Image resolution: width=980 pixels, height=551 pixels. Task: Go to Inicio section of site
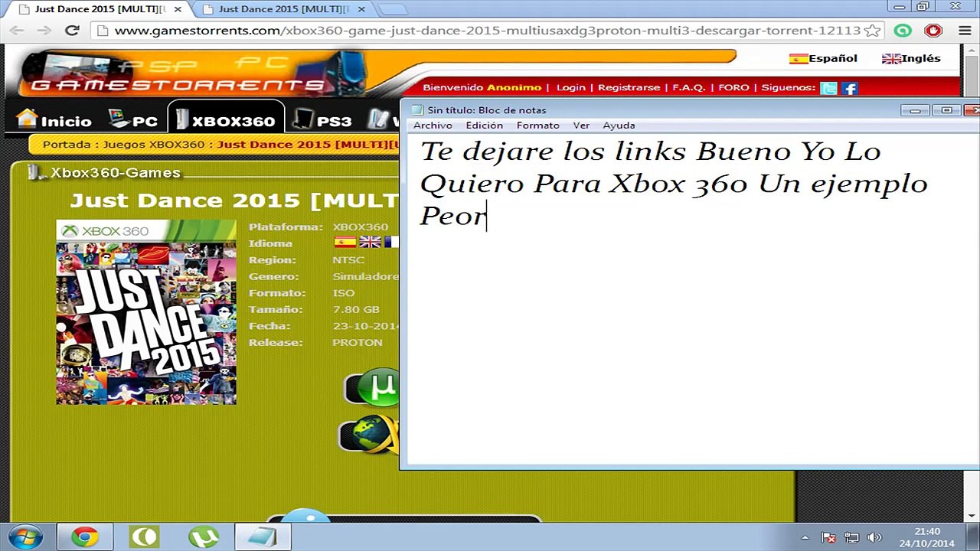[x=54, y=120]
